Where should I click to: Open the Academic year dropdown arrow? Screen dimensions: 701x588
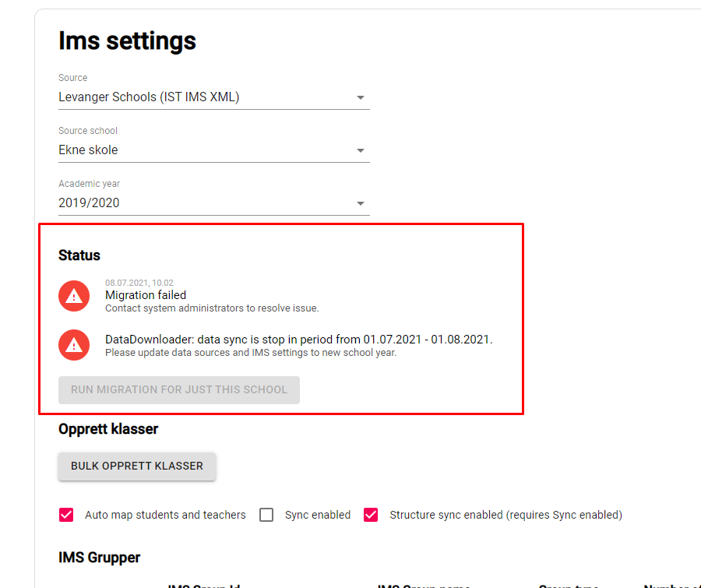(x=360, y=204)
